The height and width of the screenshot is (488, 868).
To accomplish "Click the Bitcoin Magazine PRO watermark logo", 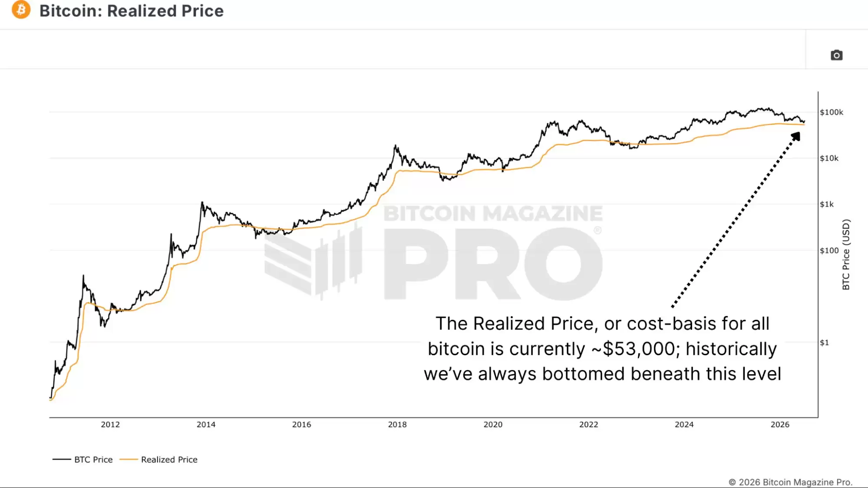I will tap(433, 253).
